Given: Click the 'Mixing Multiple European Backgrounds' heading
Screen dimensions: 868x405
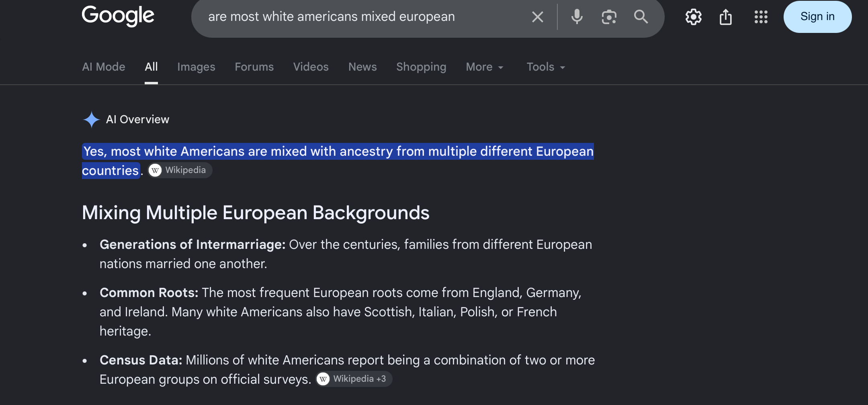Looking at the screenshot, I should click(x=256, y=213).
